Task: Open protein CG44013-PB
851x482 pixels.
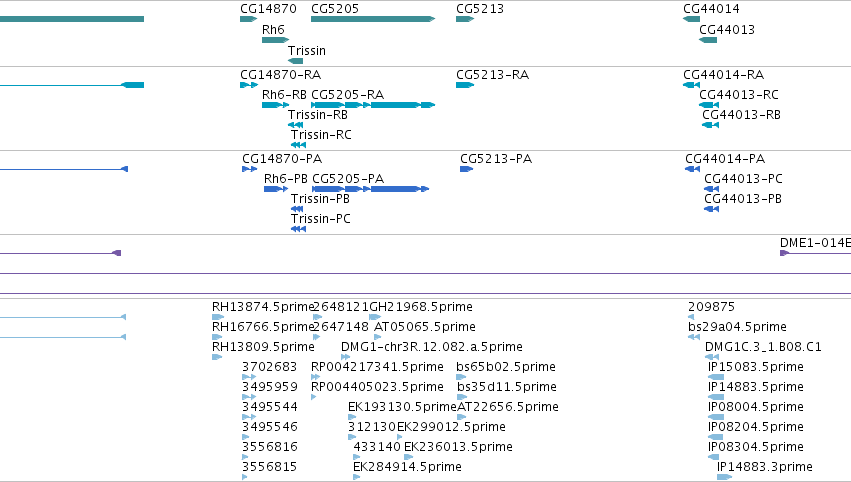Action: click(x=743, y=199)
